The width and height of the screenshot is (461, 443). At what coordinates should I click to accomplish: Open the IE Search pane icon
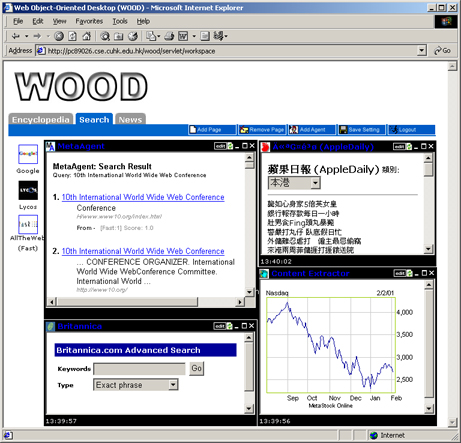click(105, 36)
